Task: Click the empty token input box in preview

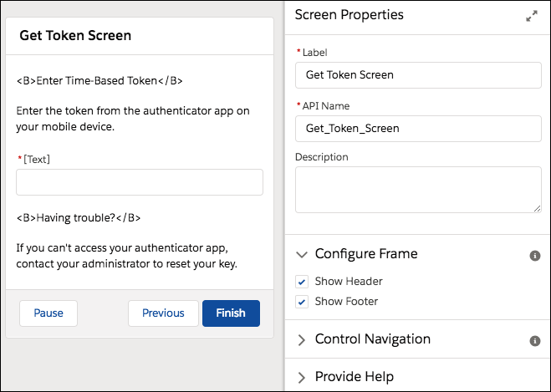Action: (x=140, y=182)
